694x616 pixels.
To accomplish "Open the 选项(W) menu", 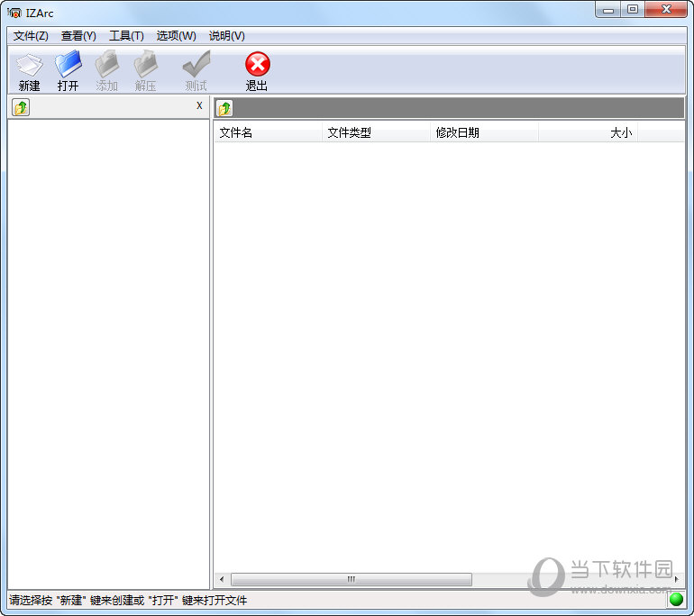I will pyautogui.click(x=176, y=36).
